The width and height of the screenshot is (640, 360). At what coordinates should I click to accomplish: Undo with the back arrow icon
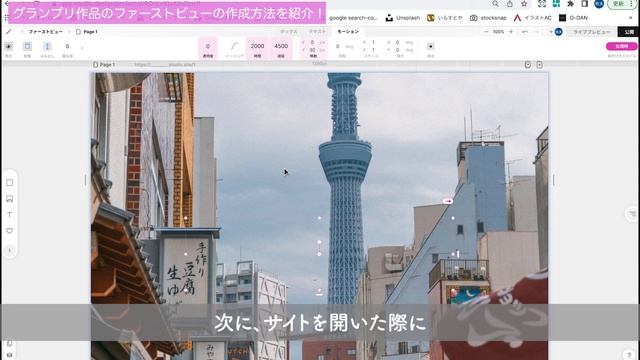pyautogui.click(x=525, y=32)
